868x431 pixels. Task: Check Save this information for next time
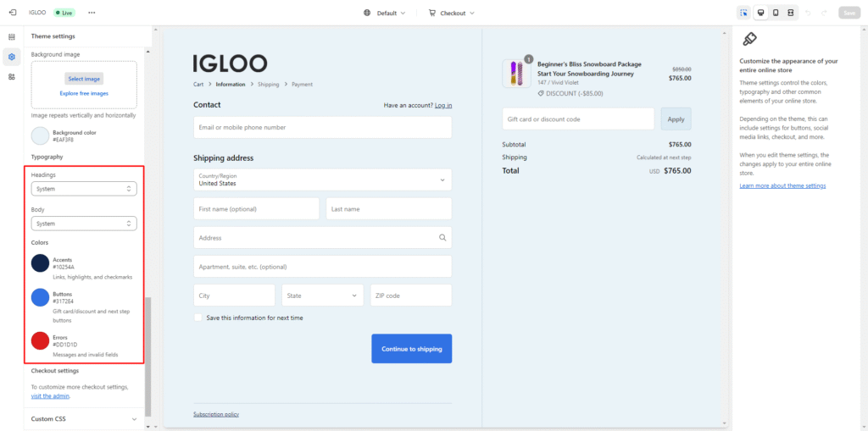198,318
